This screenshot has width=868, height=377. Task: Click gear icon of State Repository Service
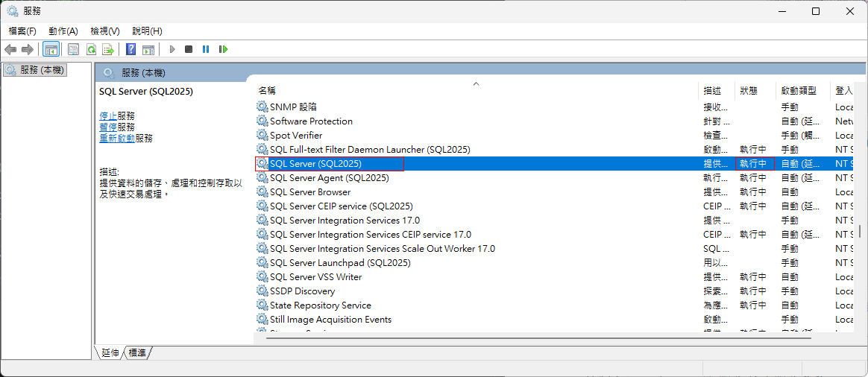click(262, 305)
